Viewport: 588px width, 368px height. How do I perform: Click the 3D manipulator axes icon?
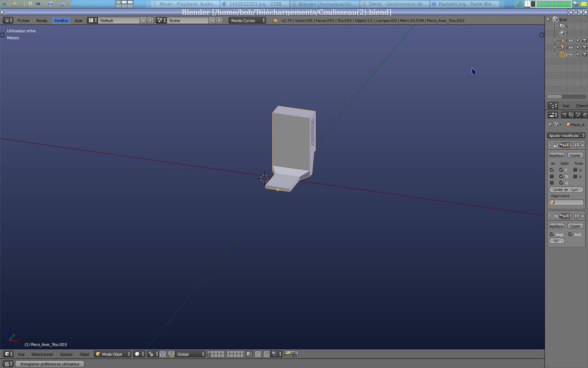(171, 354)
